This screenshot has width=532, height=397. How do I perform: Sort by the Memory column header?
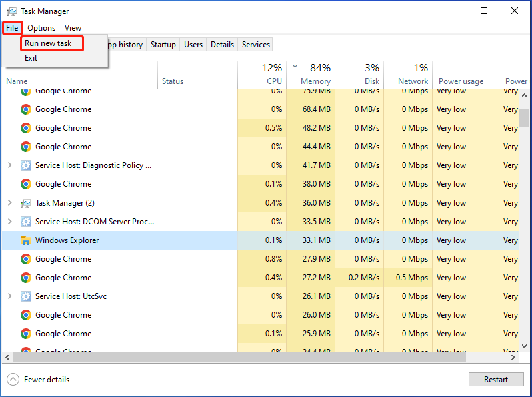coord(311,75)
